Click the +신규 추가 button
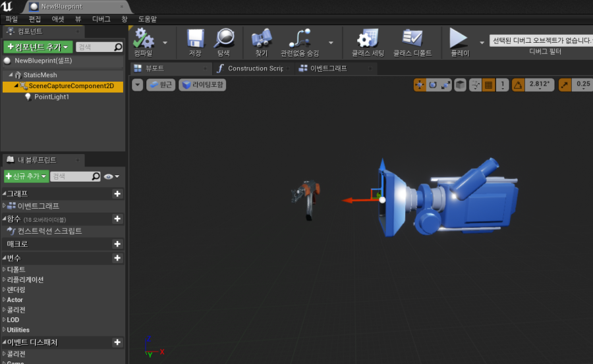Screen dimensions: 593x364 [26, 176]
